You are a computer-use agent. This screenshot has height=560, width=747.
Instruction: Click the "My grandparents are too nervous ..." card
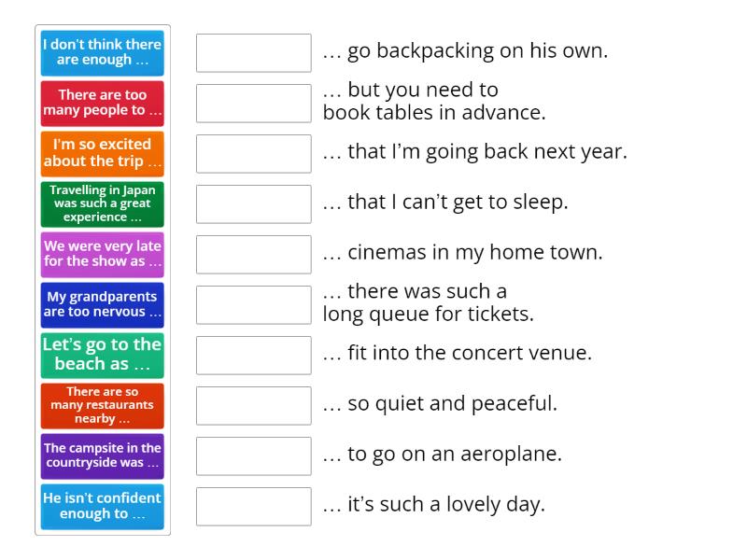click(x=102, y=304)
